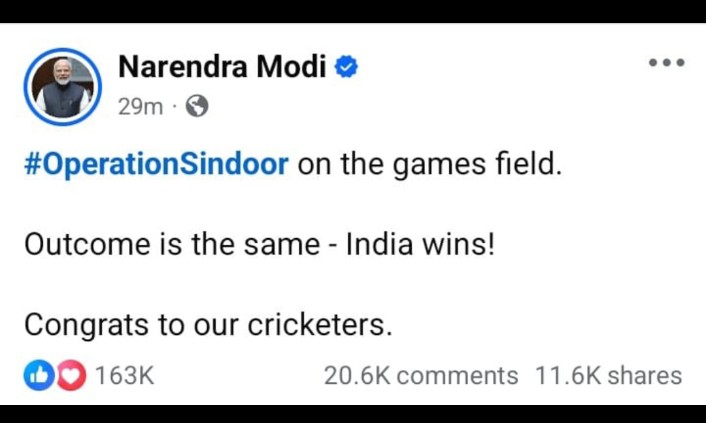Open the Narendra Modi profile picture
Image resolution: width=706 pixels, height=423 pixels.
pos(64,86)
